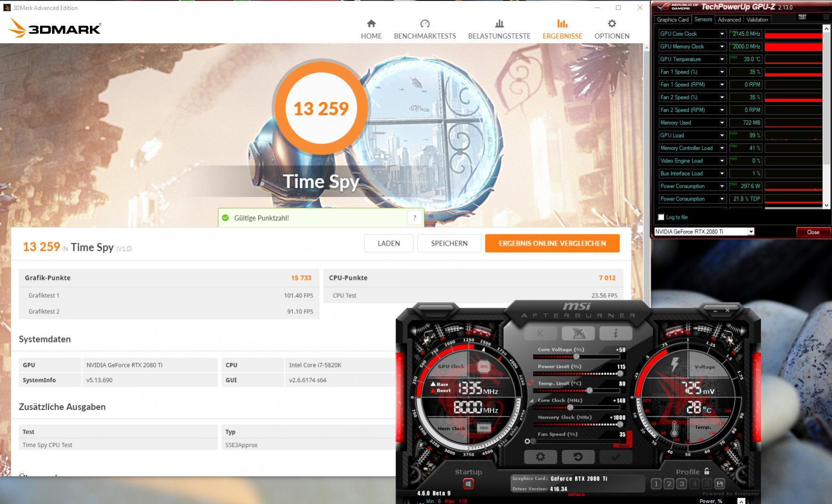Open the Belastungsteste tab in 3DMark

coord(499,29)
